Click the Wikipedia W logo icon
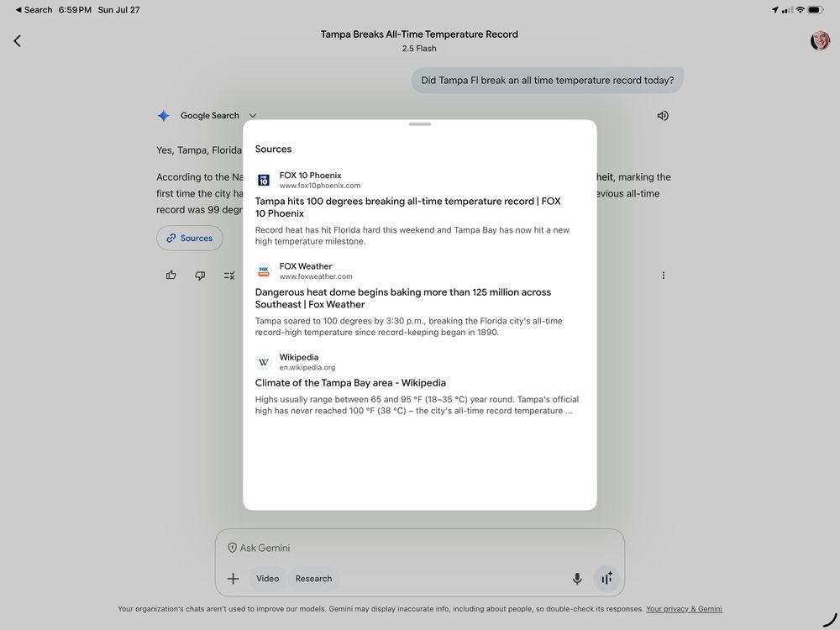The width and height of the screenshot is (840, 630). click(264, 362)
